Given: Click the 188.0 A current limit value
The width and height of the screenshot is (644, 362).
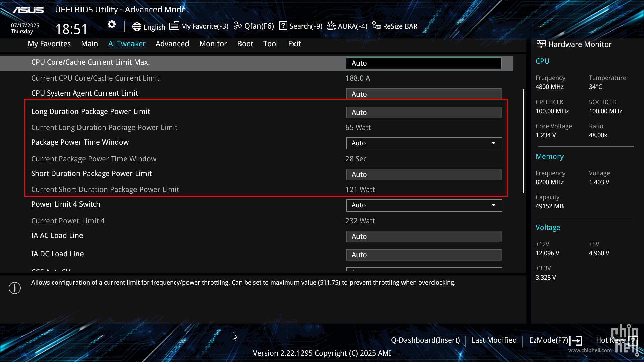Looking at the screenshot, I should 358,78.
